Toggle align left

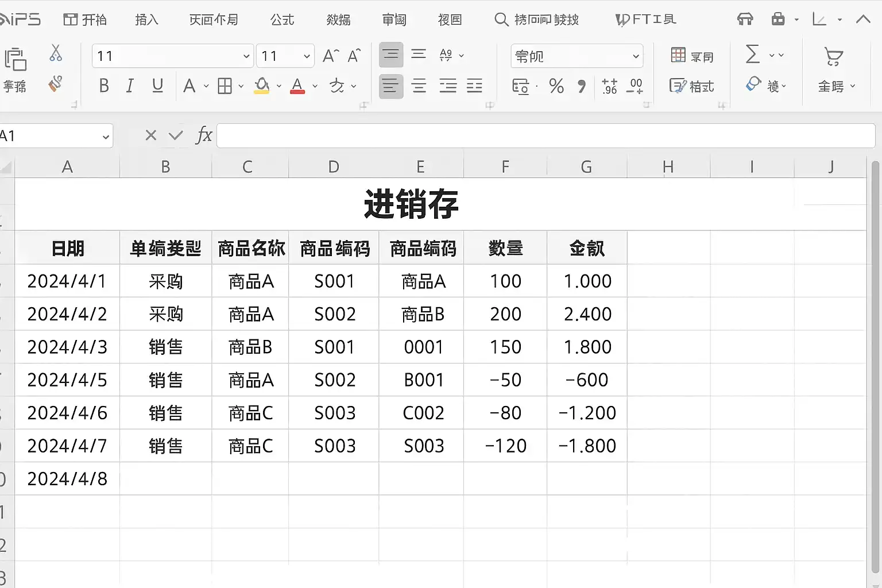point(391,86)
